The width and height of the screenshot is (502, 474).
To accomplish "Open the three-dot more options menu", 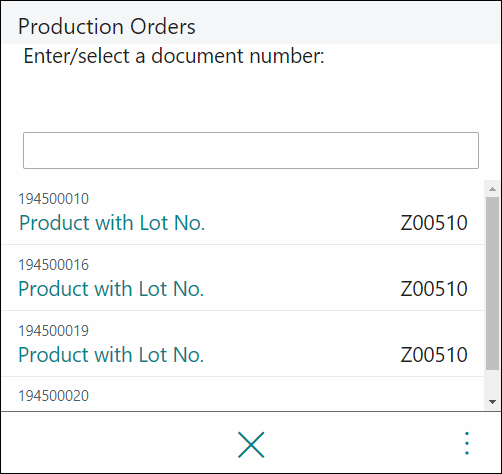I will [467, 443].
